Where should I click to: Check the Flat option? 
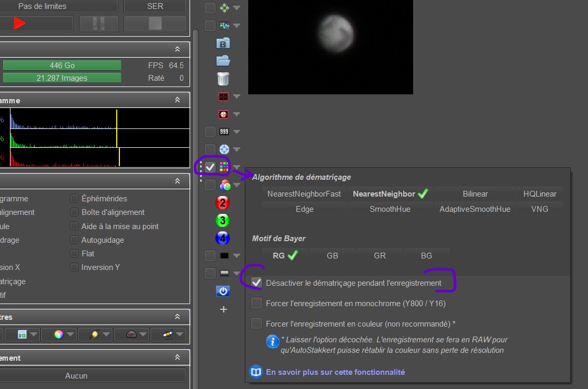74,253
